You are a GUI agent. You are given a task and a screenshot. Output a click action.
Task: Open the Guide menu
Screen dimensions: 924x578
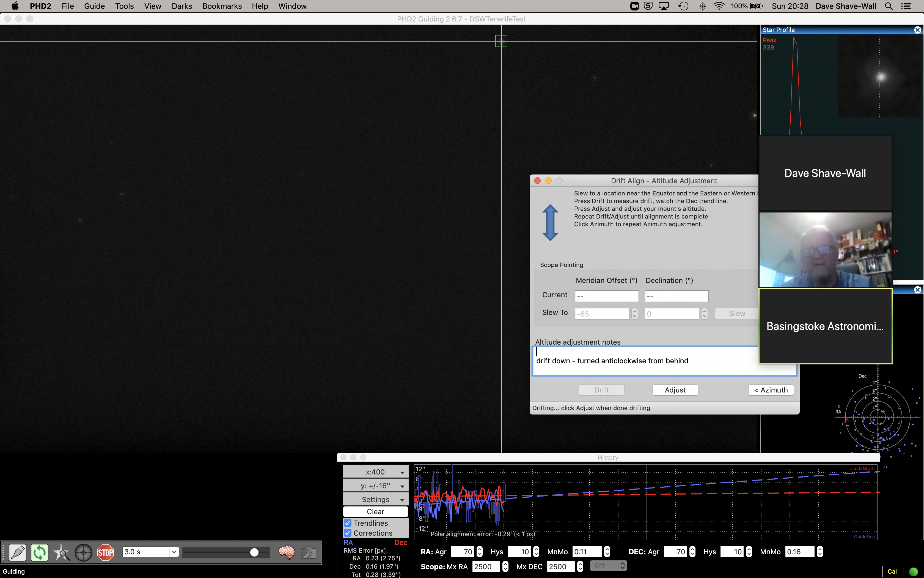(94, 6)
